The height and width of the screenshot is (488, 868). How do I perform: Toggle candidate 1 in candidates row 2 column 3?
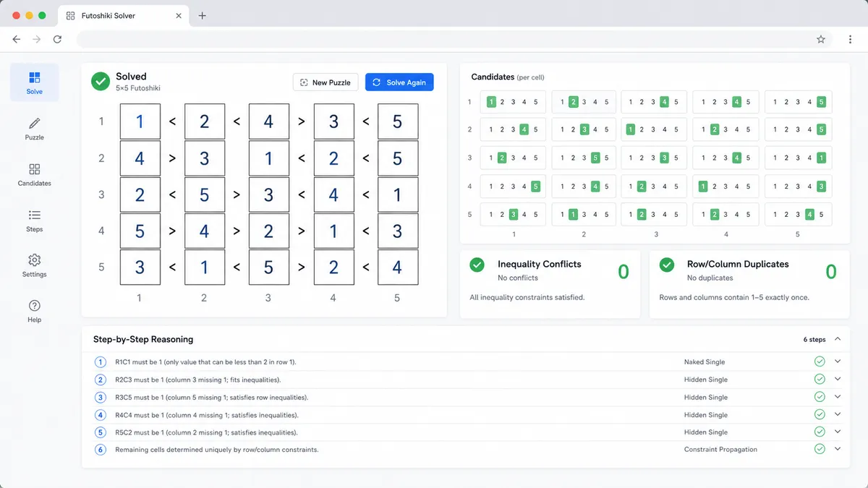point(630,130)
